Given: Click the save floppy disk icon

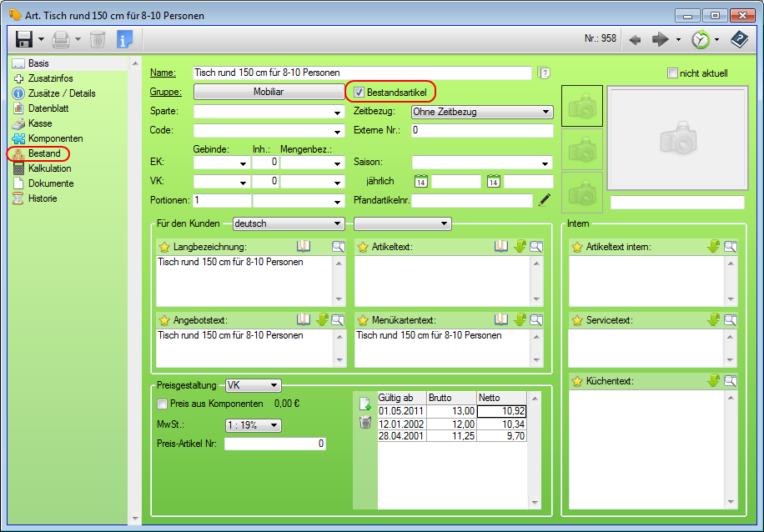Looking at the screenshot, I should [x=24, y=39].
